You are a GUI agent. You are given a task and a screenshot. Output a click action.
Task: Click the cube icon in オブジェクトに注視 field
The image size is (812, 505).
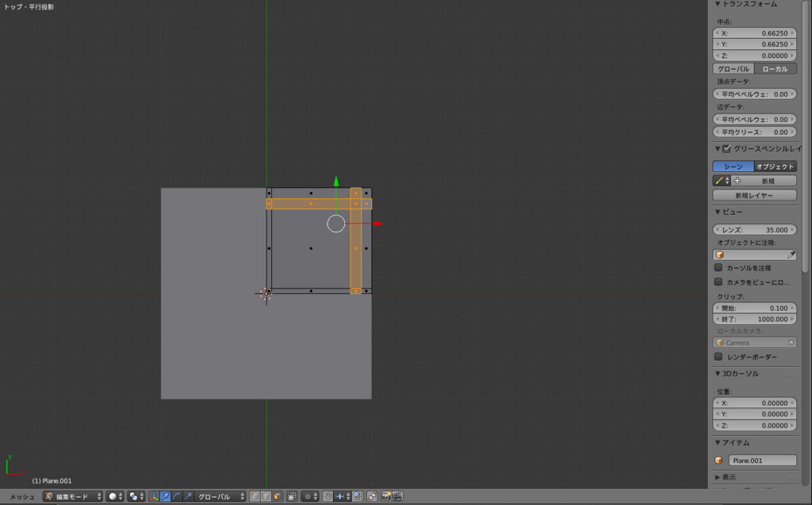[719, 254]
